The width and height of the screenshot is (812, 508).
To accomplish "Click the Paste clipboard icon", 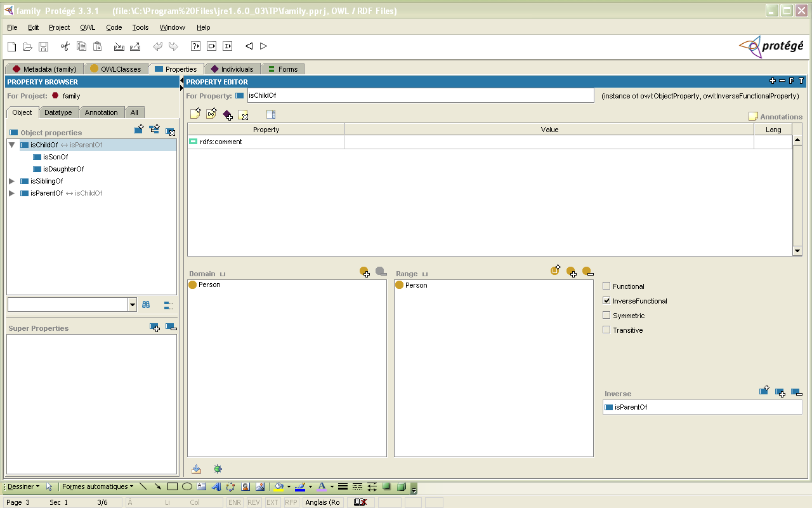I will pos(97,46).
